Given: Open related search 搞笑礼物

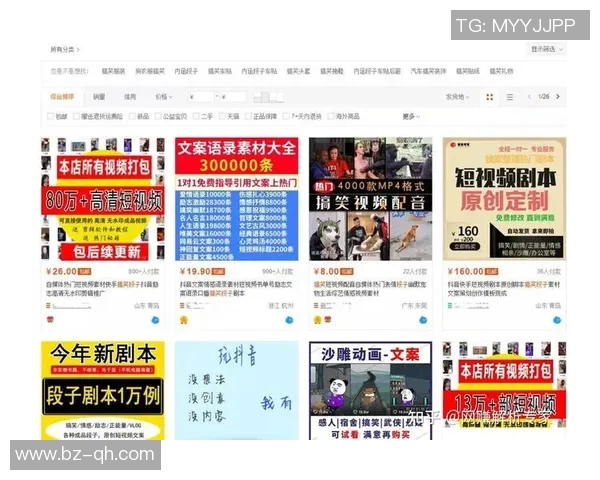Looking at the screenshot, I should pos(501,71).
